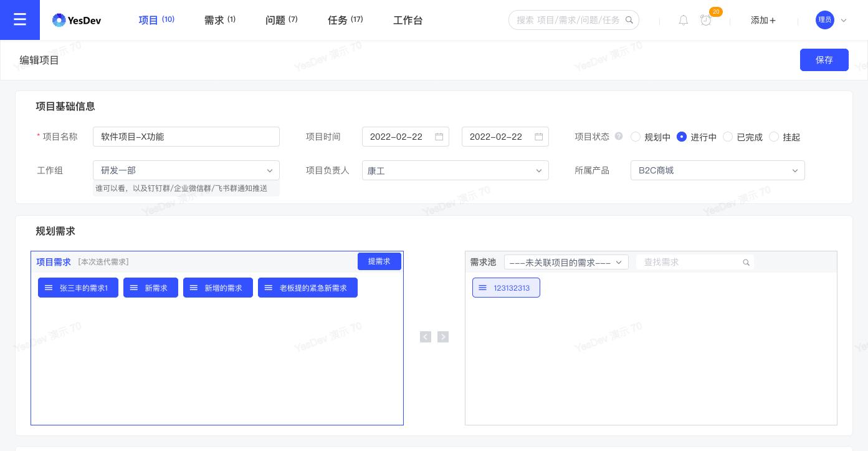
Task: Select the 123132313 requirement card
Action: [x=506, y=288]
